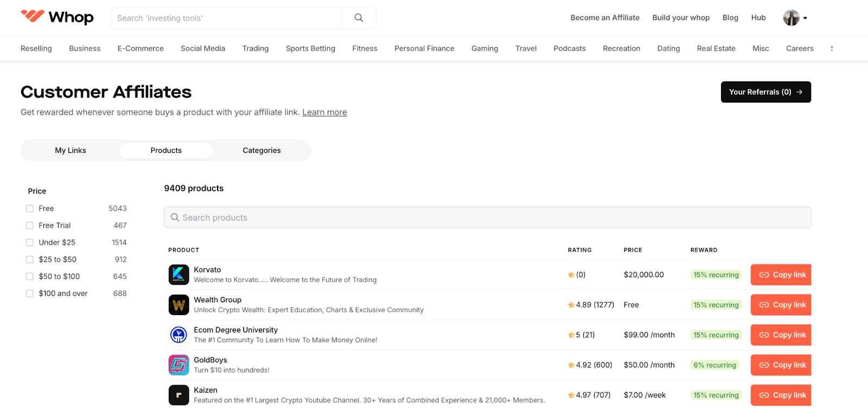The width and height of the screenshot is (868, 410).
Task: Switch to the My Links tab
Action: pyautogui.click(x=71, y=150)
